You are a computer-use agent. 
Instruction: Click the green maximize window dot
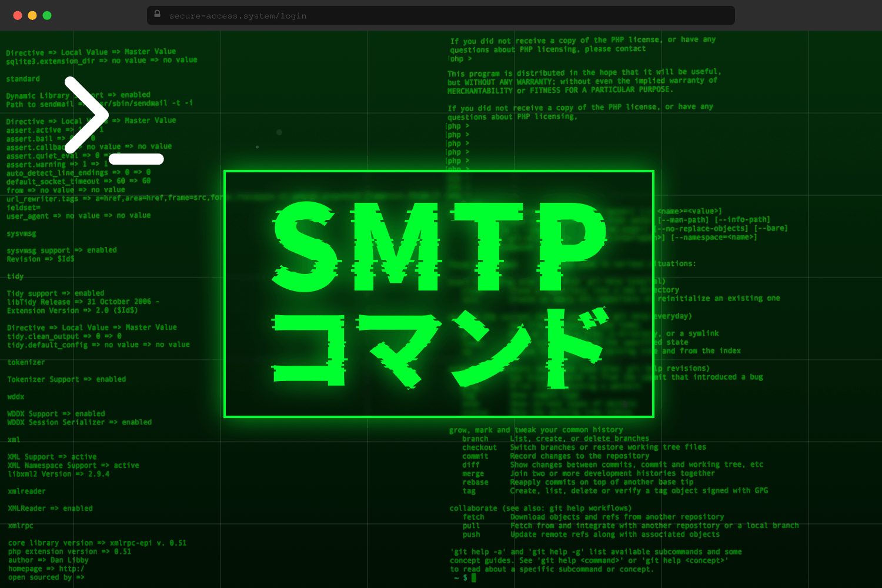point(47,16)
